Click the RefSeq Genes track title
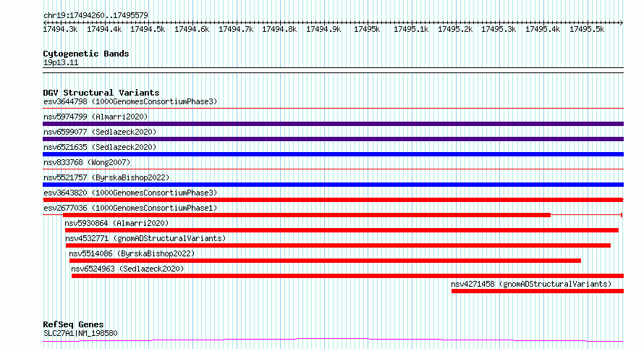644x349 pixels. (x=73, y=324)
